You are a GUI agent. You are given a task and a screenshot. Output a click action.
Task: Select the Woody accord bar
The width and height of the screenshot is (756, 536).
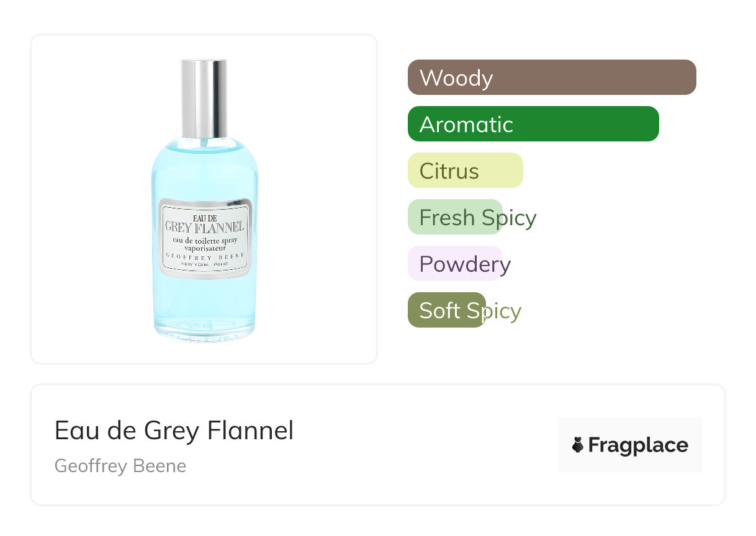coord(551,78)
